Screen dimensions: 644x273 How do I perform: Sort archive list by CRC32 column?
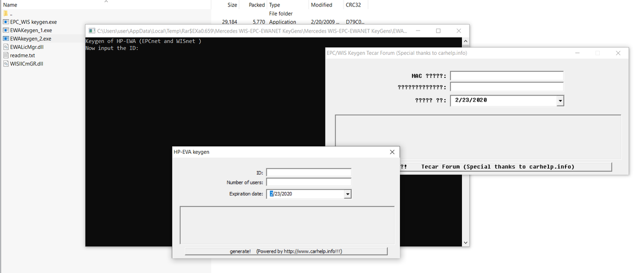point(354,5)
